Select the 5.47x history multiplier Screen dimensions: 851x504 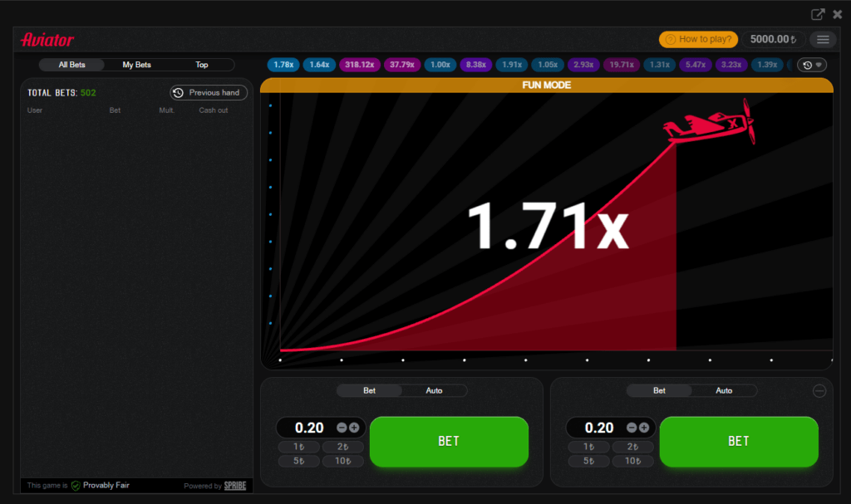pos(696,65)
